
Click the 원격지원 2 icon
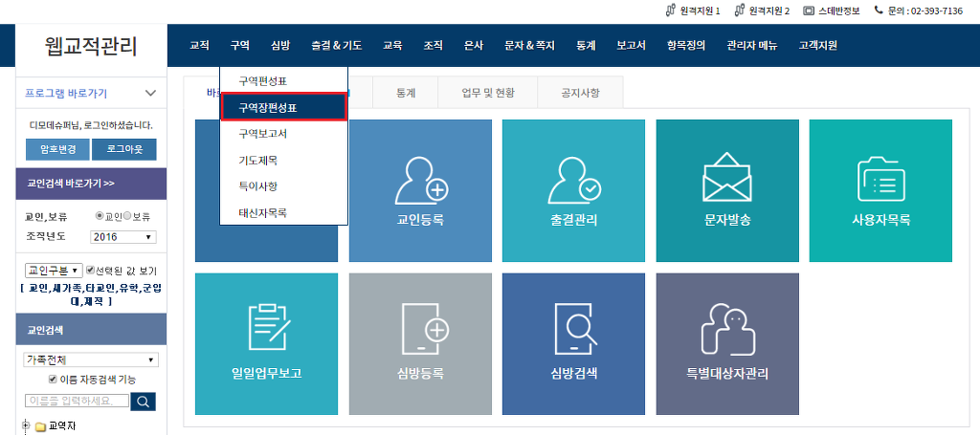(x=740, y=11)
